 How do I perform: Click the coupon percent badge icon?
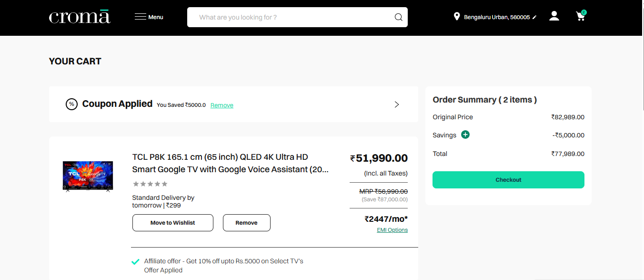71,104
